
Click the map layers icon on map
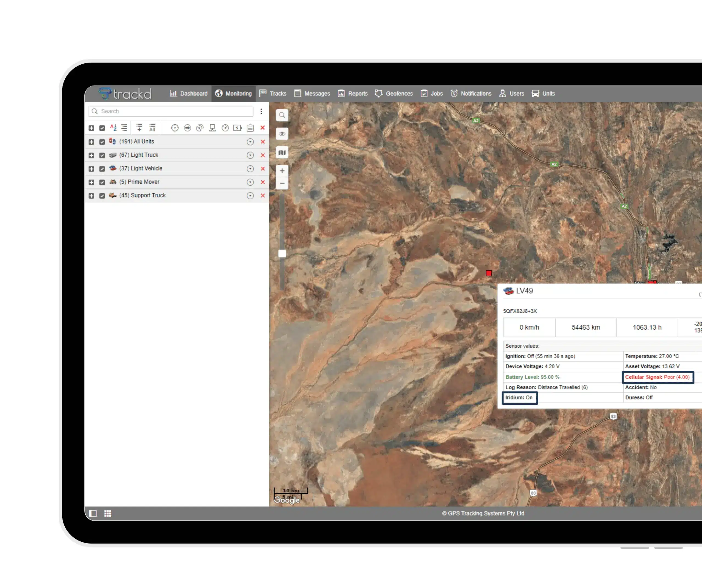pos(282,153)
